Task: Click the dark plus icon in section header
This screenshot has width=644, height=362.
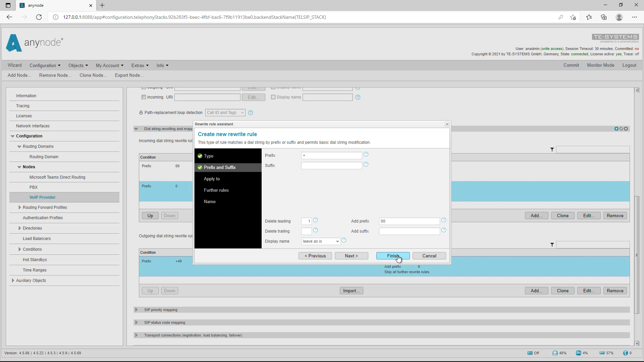Action: click(x=626, y=129)
